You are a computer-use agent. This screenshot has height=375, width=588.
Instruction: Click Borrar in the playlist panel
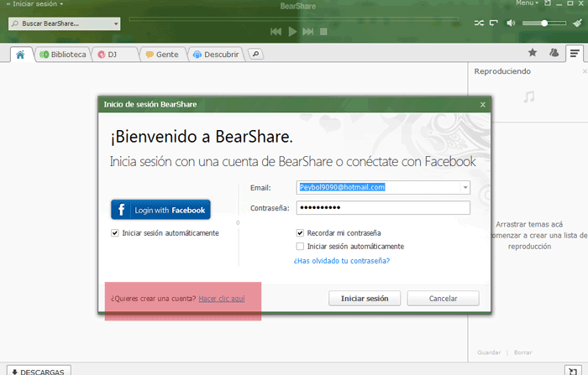tap(522, 352)
